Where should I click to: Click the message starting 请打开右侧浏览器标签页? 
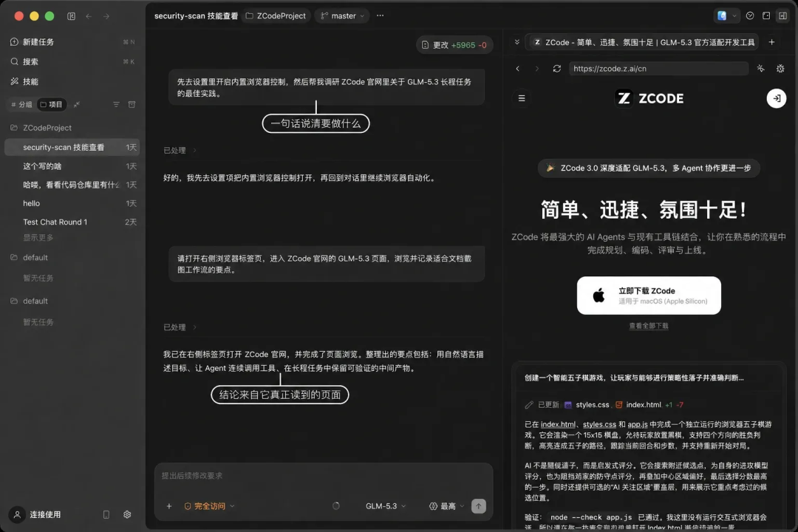[x=327, y=265]
